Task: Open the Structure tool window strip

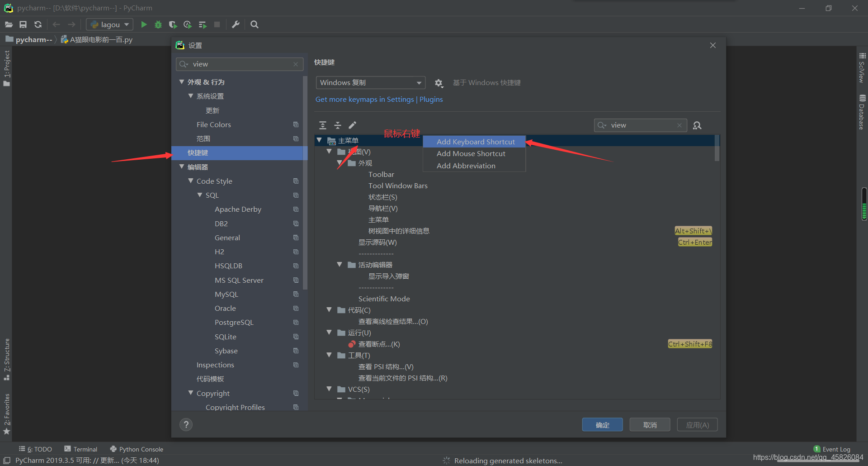Action: [x=7, y=360]
